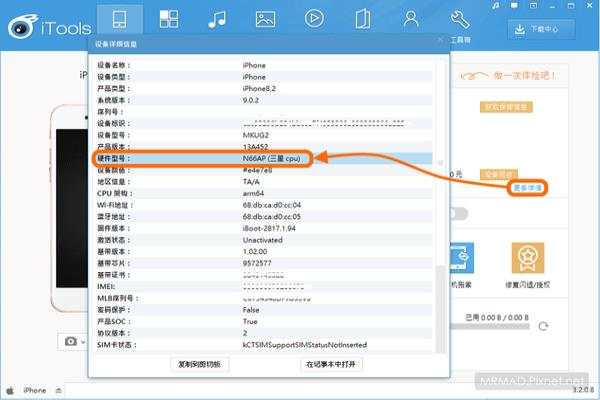This screenshot has width=600, height=400.
Task: Open the video play-circle icon
Action: point(314,18)
